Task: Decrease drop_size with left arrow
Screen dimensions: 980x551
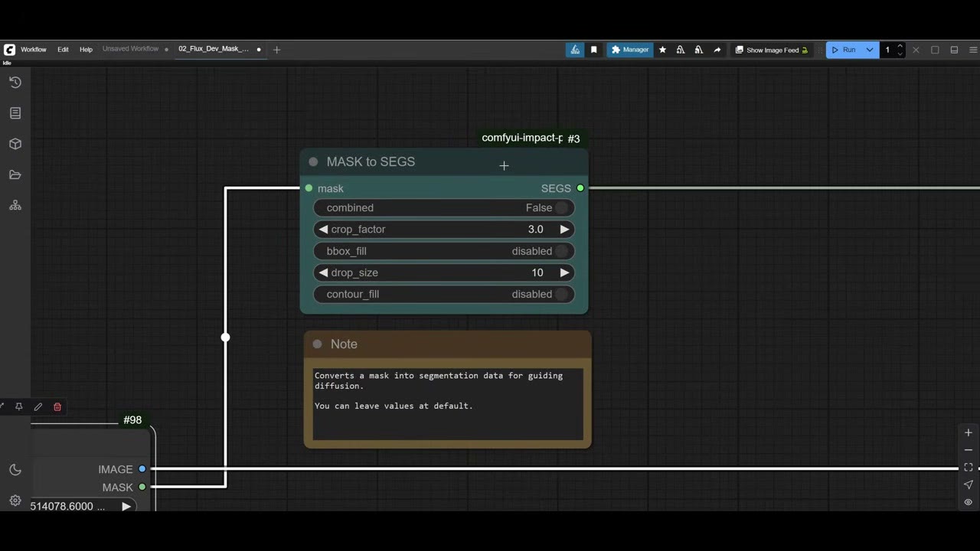Action: [x=323, y=272]
